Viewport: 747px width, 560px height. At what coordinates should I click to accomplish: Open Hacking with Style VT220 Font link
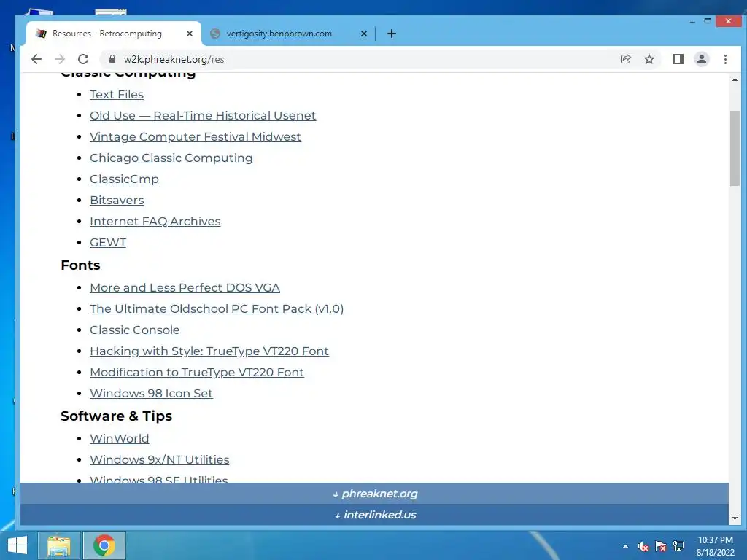tap(209, 351)
